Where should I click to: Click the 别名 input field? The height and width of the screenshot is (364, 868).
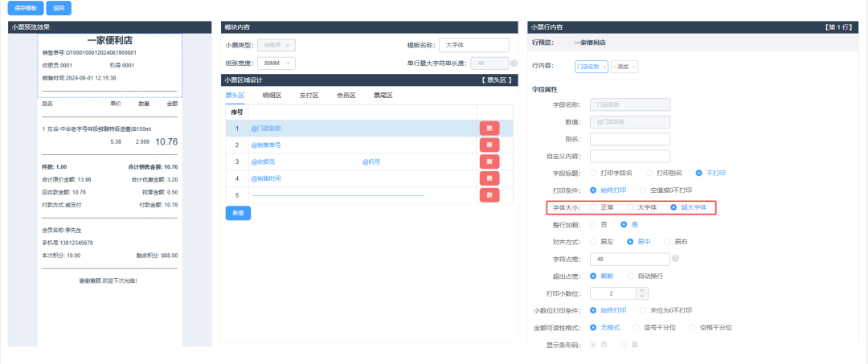tap(629, 138)
